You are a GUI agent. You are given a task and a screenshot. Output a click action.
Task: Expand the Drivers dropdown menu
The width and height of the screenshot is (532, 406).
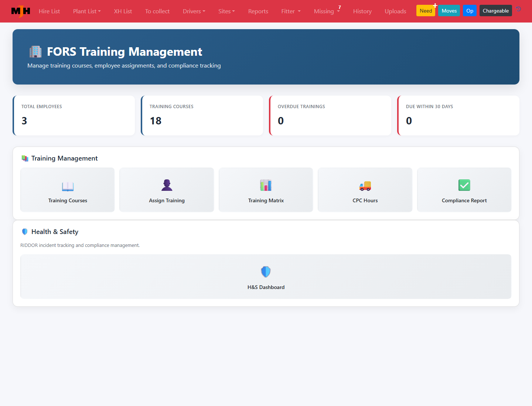tap(194, 11)
